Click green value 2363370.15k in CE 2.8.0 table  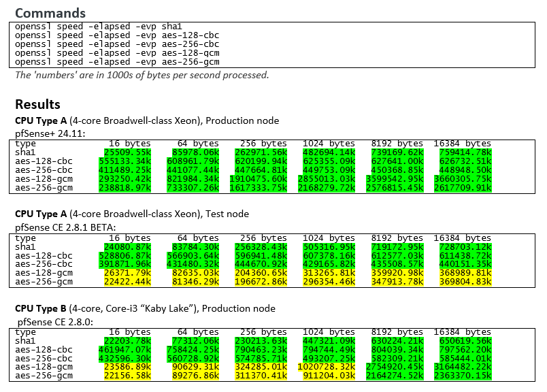coord(463,376)
